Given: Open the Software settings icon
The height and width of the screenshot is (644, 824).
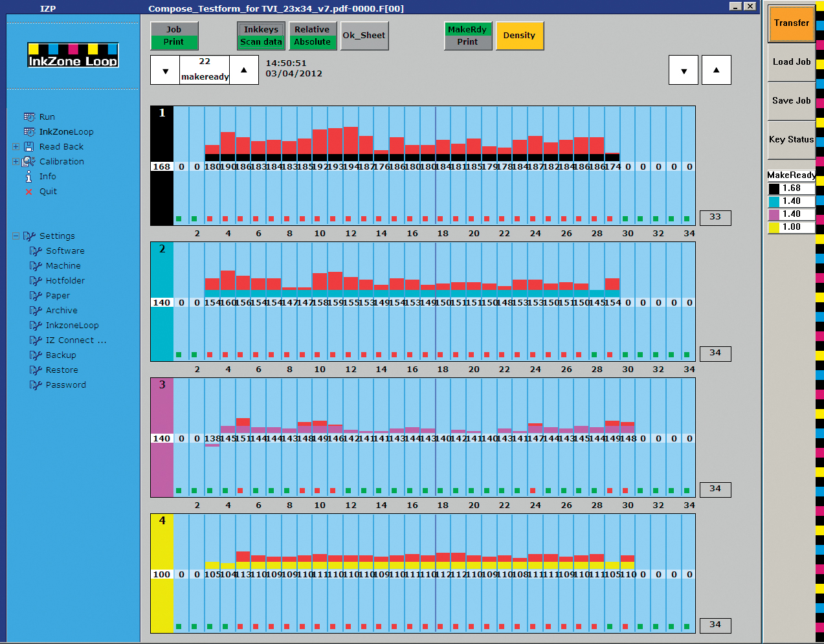Looking at the screenshot, I should click(x=36, y=251).
